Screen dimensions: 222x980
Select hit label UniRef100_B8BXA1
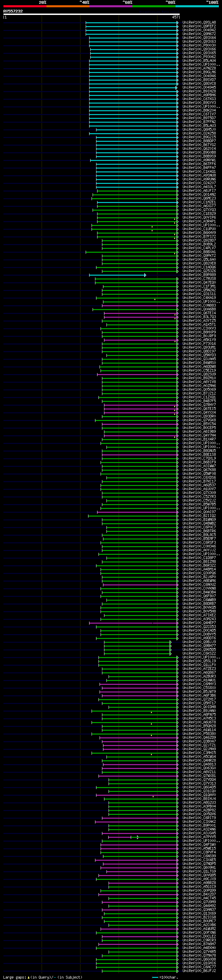pyautogui.click(x=199, y=252)
